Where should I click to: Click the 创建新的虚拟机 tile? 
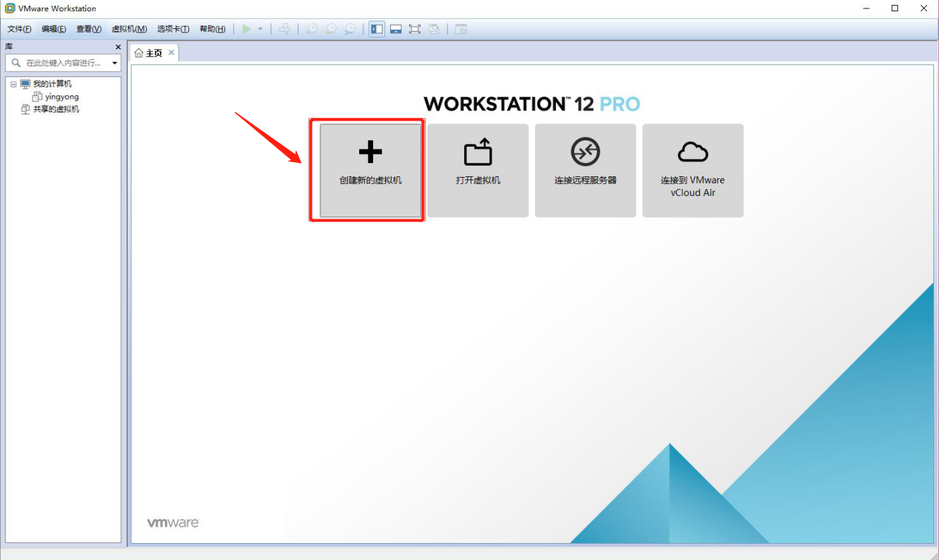point(370,171)
